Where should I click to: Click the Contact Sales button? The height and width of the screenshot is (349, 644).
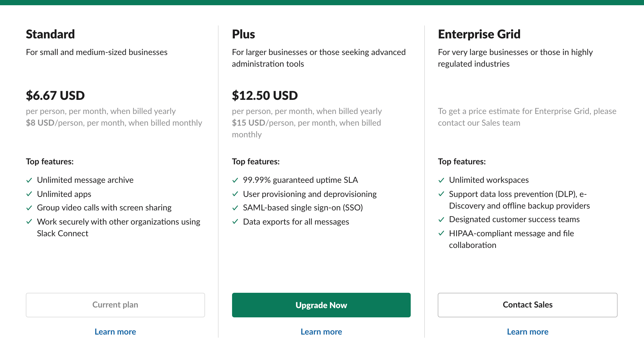click(x=527, y=305)
